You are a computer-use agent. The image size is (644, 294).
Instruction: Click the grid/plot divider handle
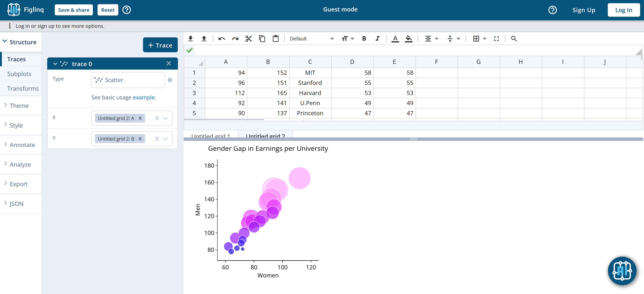click(413, 139)
